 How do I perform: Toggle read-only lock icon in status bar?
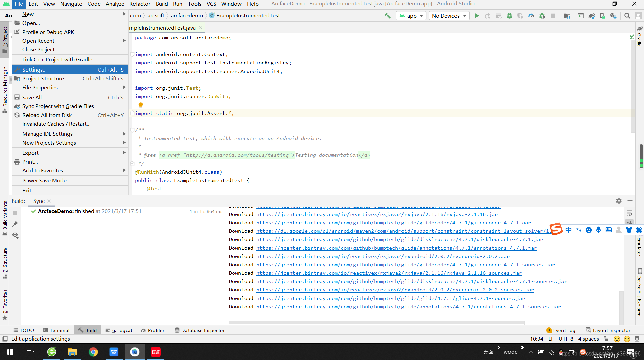click(606, 339)
